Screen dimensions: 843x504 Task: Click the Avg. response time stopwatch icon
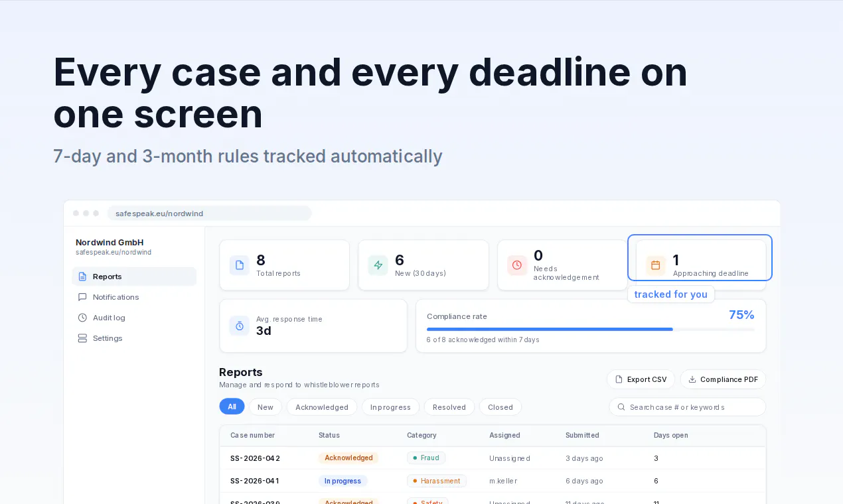(x=240, y=326)
